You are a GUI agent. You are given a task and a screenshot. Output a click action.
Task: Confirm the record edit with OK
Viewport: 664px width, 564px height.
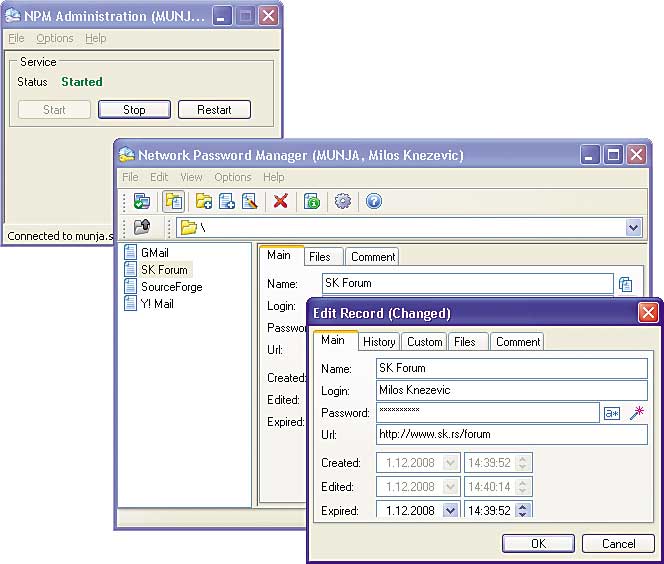(538, 543)
